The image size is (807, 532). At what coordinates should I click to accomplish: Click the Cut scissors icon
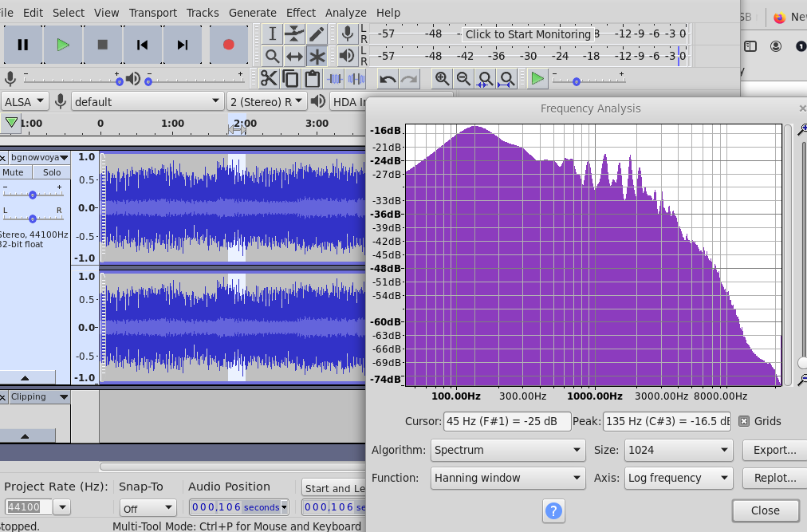[269, 79]
